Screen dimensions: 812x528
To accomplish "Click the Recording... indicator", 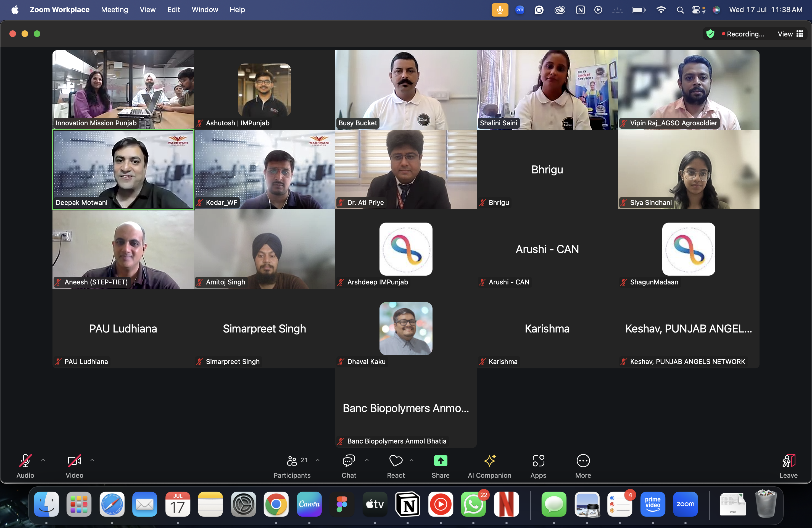I will tap(743, 34).
